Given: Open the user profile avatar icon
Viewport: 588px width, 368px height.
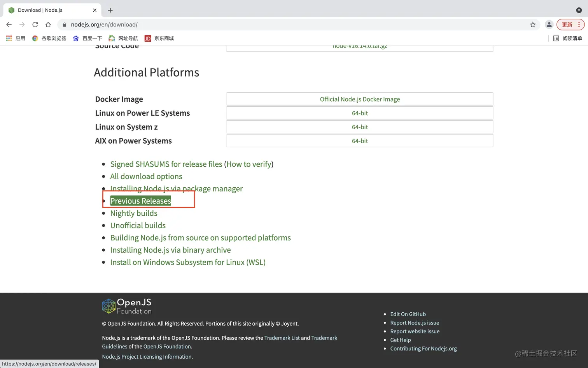Looking at the screenshot, I should click(549, 25).
